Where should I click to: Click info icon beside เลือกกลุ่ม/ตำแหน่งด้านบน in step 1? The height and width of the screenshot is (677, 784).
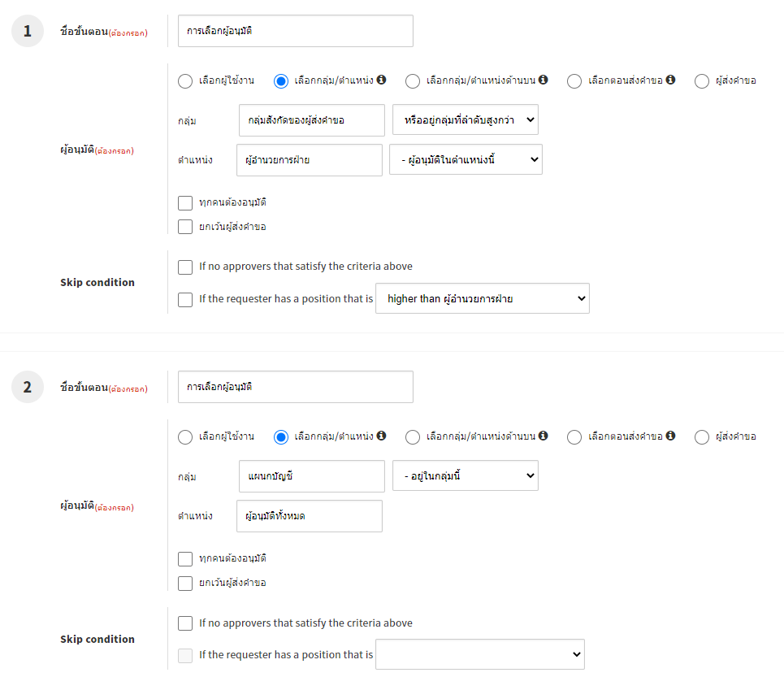(x=543, y=80)
